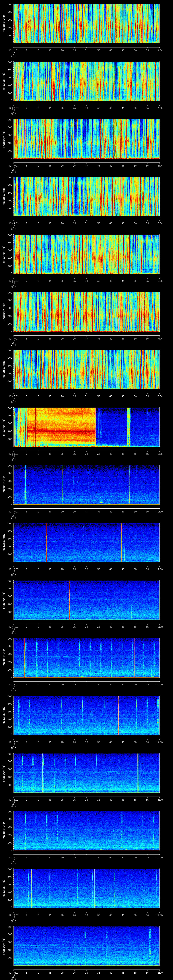Image resolution: width=173 pixels, height=980 pixels.
Task: Click the vertical line at 20 s in 12:09:00 panel
Action: coord(62,485)
